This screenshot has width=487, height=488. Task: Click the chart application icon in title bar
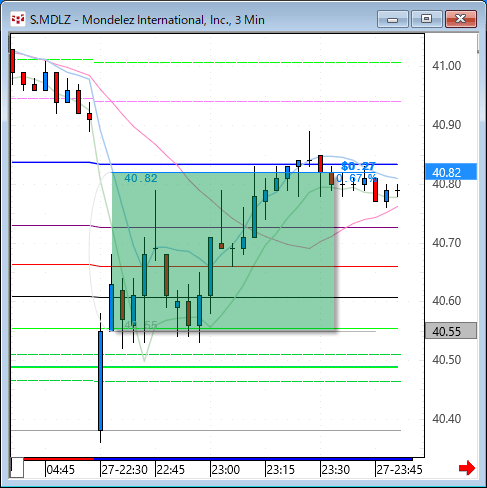point(18,19)
